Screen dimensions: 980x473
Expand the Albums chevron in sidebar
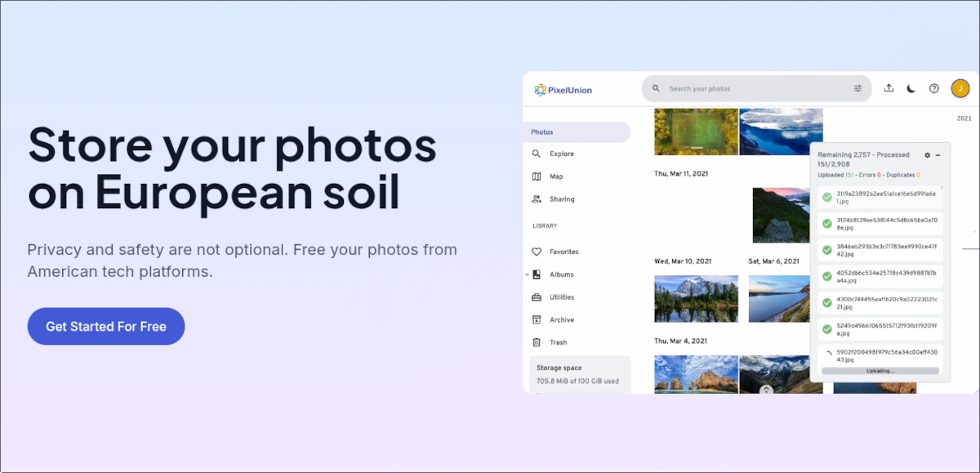(x=528, y=274)
